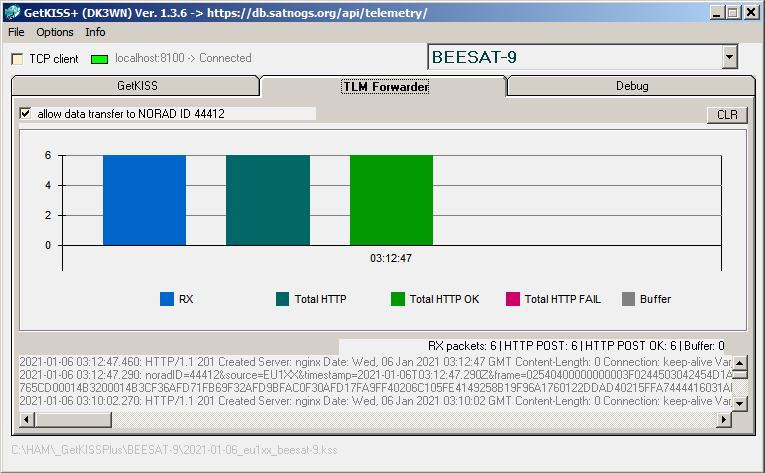The height and width of the screenshot is (474, 765).
Task: Click the horizontal scroll left arrow
Action: (27, 419)
